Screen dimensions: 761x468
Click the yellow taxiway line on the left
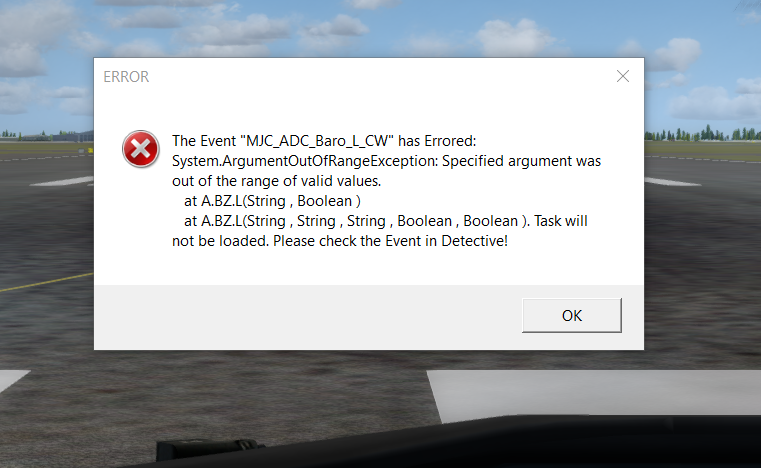47,282
